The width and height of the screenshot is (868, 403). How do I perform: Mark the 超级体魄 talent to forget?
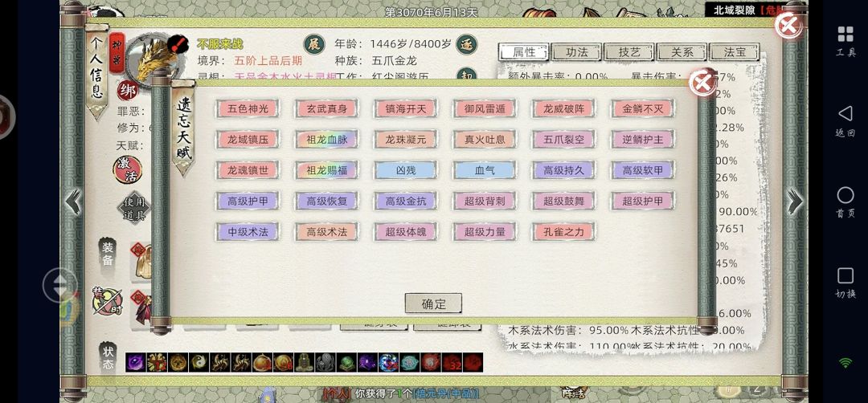coord(405,232)
